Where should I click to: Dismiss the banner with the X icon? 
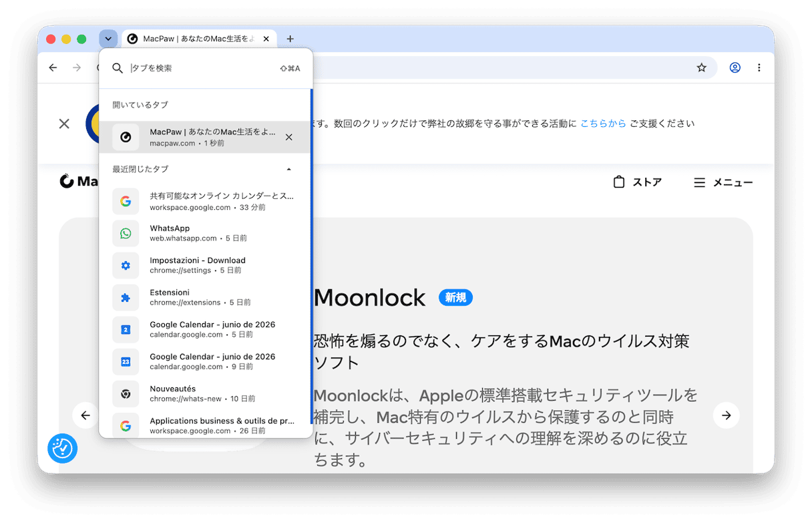[64, 124]
